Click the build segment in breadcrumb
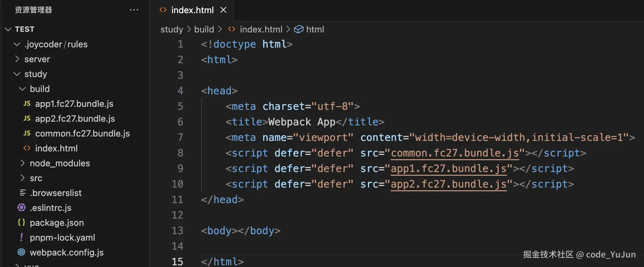Viewport: 644px width, 267px height. tap(204, 29)
